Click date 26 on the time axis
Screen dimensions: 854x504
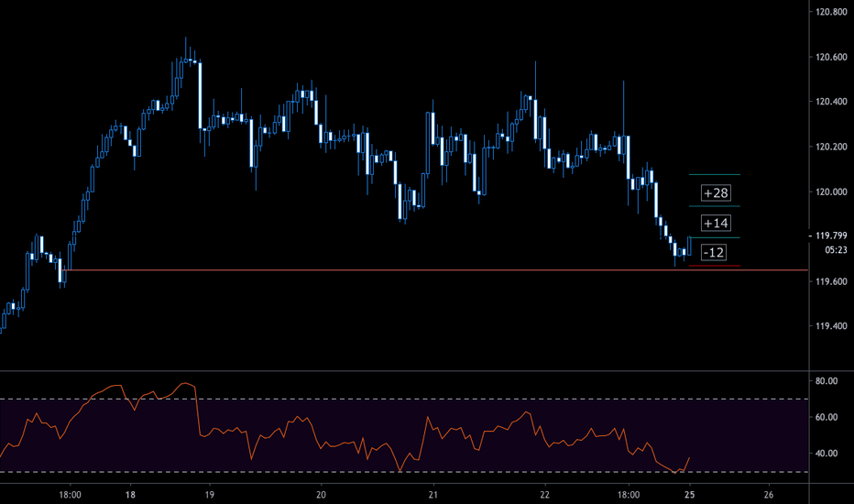[x=768, y=492]
